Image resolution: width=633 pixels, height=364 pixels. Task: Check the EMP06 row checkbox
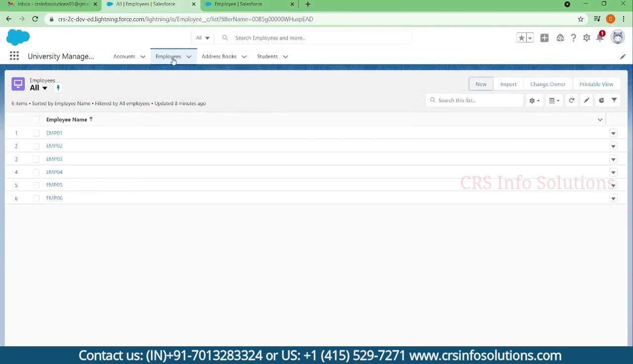pyautogui.click(x=36, y=198)
